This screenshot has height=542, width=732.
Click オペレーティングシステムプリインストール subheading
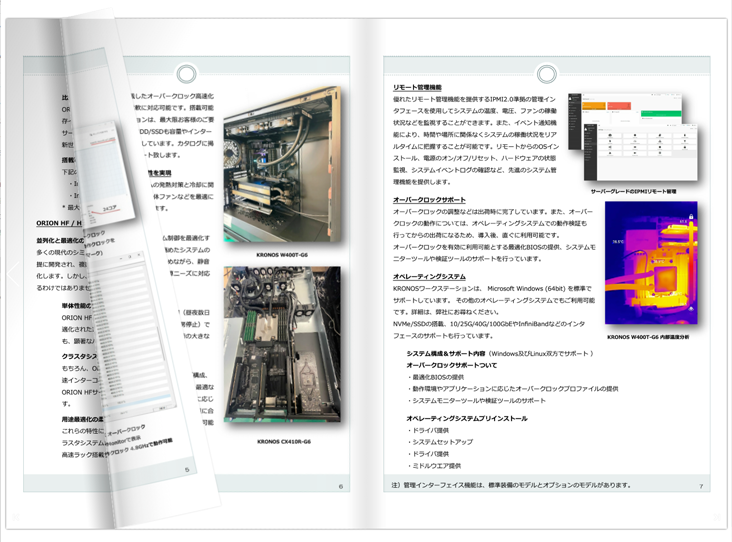click(x=467, y=418)
